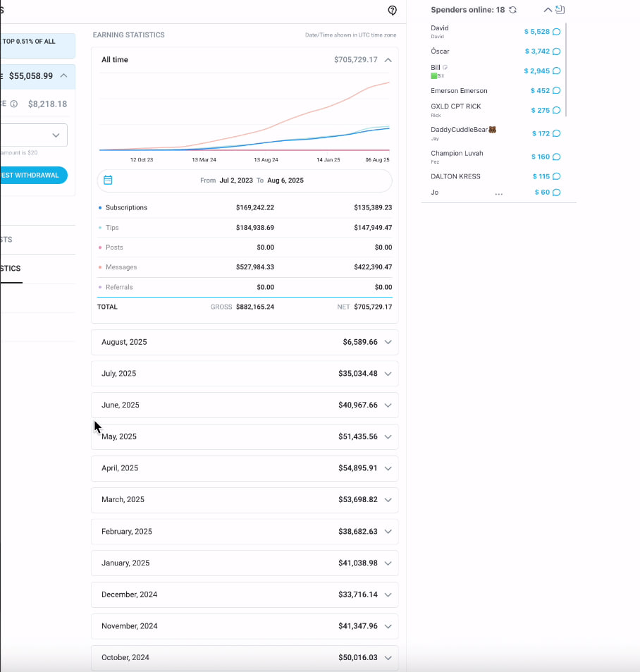This screenshot has width=640, height=672.
Task: Message Emerson Emerson via chat icon
Action: click(x=556, y=91)
